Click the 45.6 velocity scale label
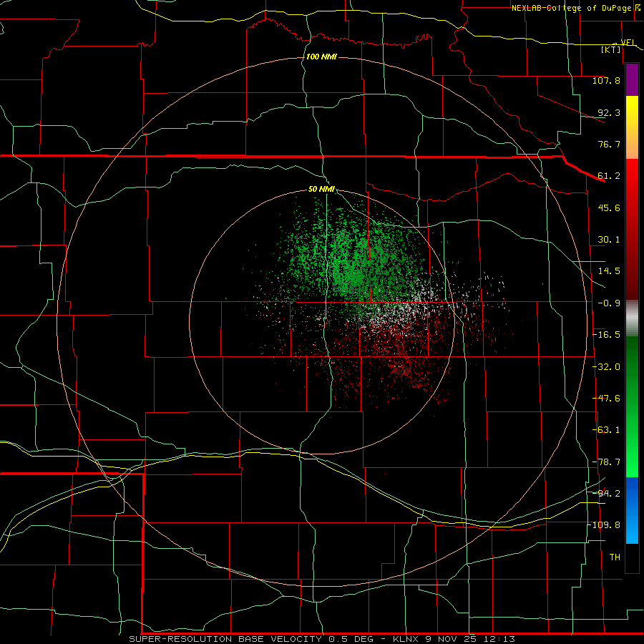 [x=609, y=208]
